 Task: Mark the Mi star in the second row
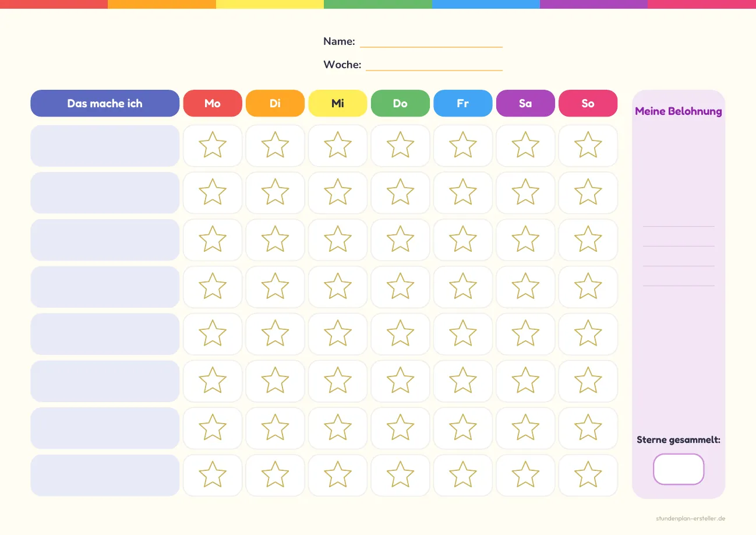[x=338, y=193]
